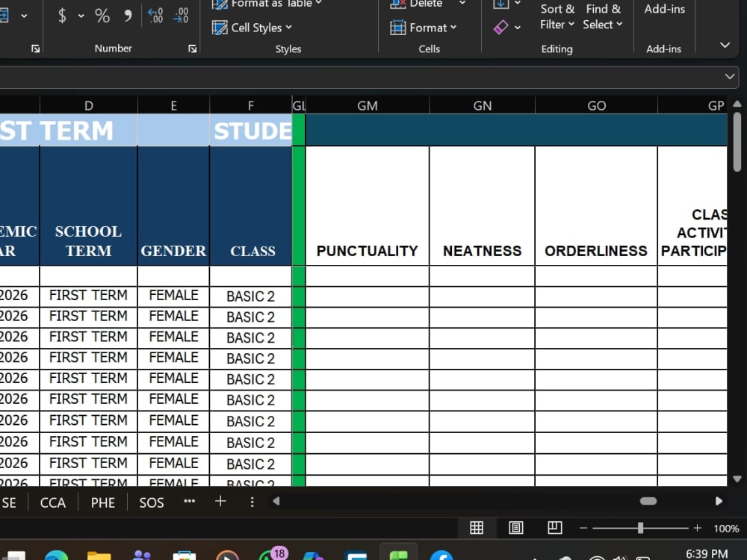The image size is (747, 560).
Task: Click the Clear eraser icon
Action: 500,27
